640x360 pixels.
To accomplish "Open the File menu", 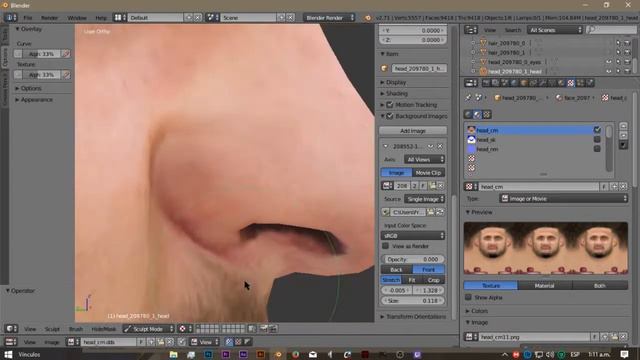I will [x=27, y=18].
